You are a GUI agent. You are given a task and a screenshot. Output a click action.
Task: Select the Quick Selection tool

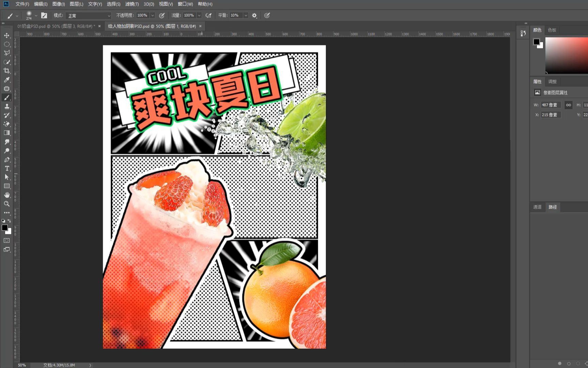[x=7, y=62]
